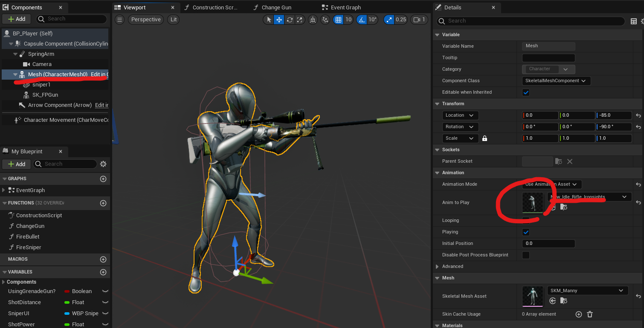Toggle rotation snapping angle icon
The image size is (644, 328).
(361, 20)
